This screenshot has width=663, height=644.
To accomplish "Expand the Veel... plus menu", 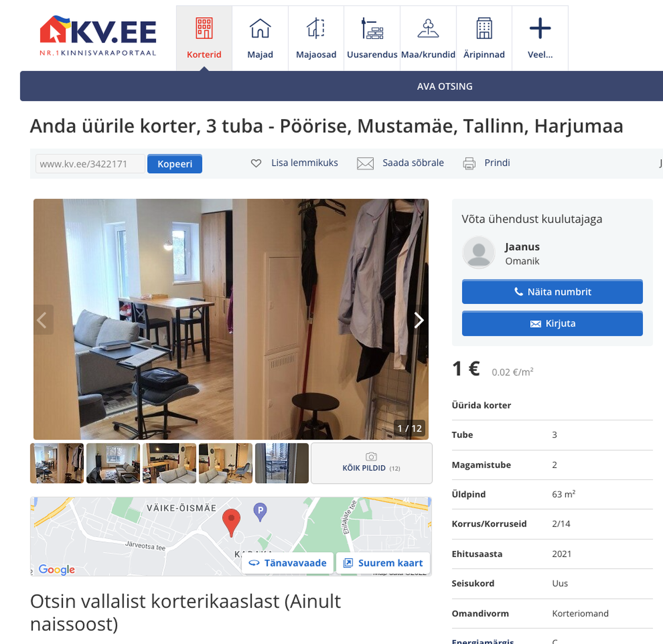I will [540, 28].
